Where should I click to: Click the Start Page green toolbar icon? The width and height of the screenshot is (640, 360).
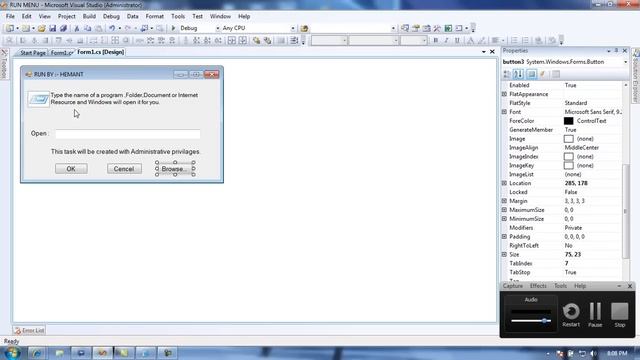[x=448, y=28]
